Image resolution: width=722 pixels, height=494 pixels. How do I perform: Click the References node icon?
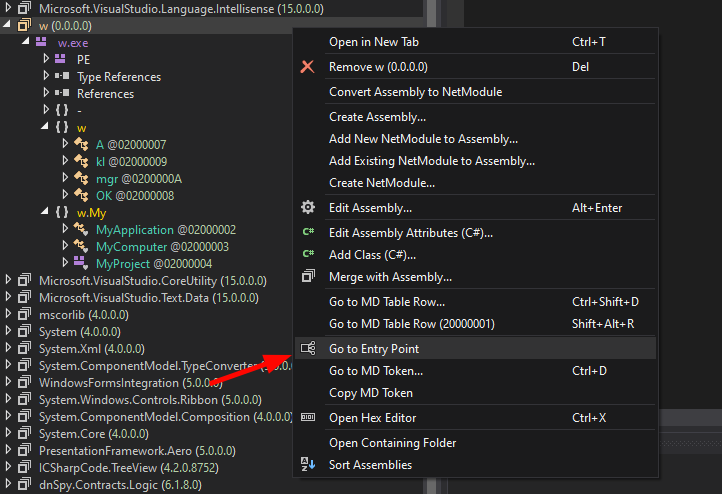62,93
